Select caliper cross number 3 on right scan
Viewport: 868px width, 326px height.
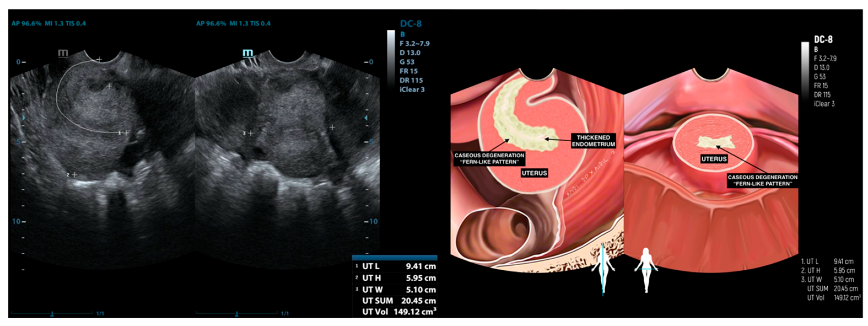(x=251, y=133)
